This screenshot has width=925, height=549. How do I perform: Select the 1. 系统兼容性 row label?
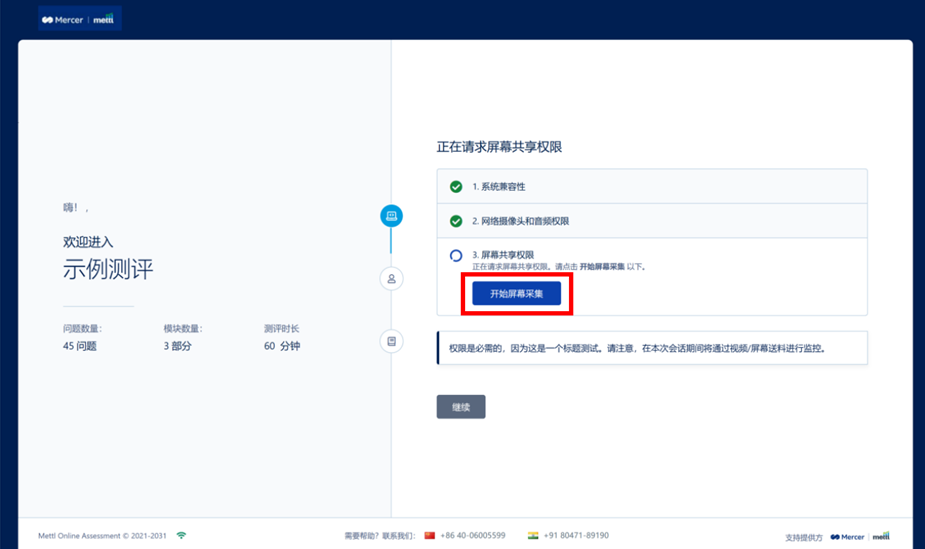pos(499,187)
